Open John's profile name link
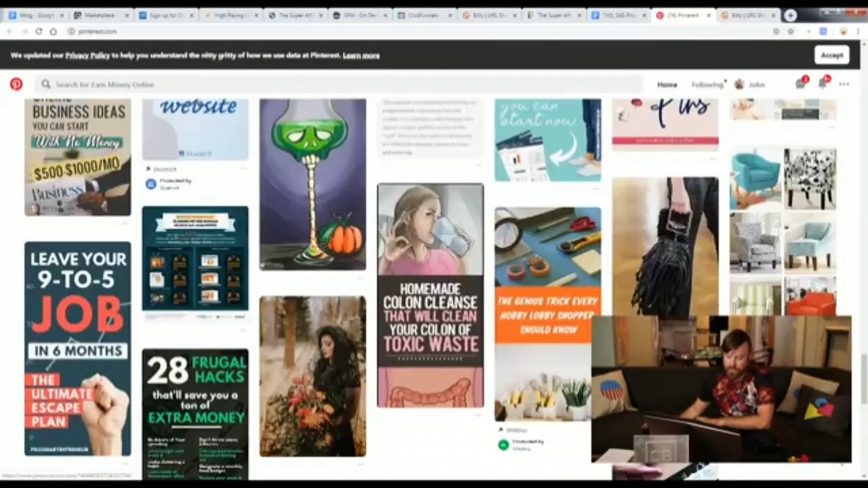Screen dimensions: 868x488 tap(757, 85)
